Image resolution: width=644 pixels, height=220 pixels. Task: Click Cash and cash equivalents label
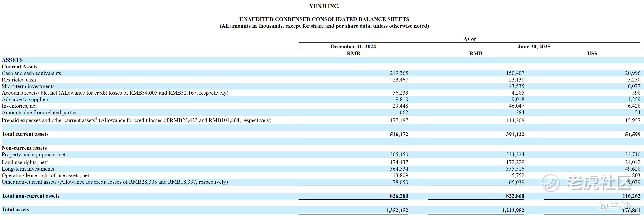coord(31,73)
